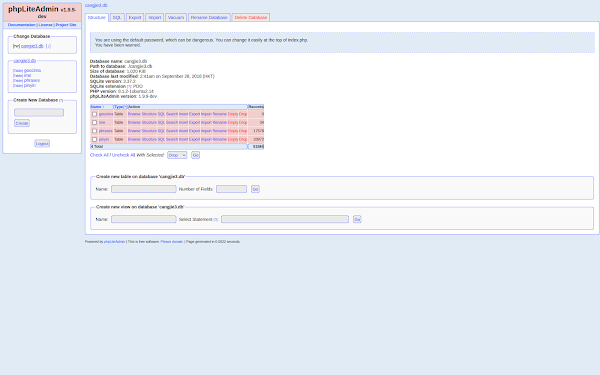Open the Vacuum tab
This screenshot has width=600, height=375.
coord(176,18)
